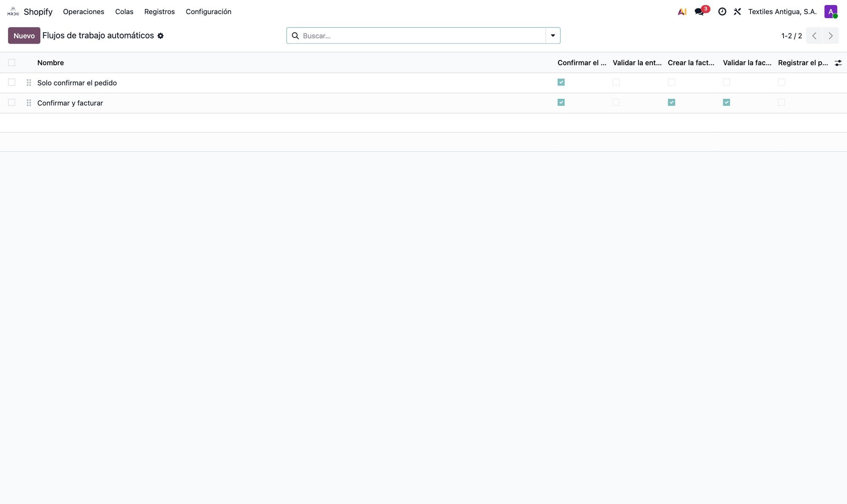Open the Configuración menu

tap(208, 12)
